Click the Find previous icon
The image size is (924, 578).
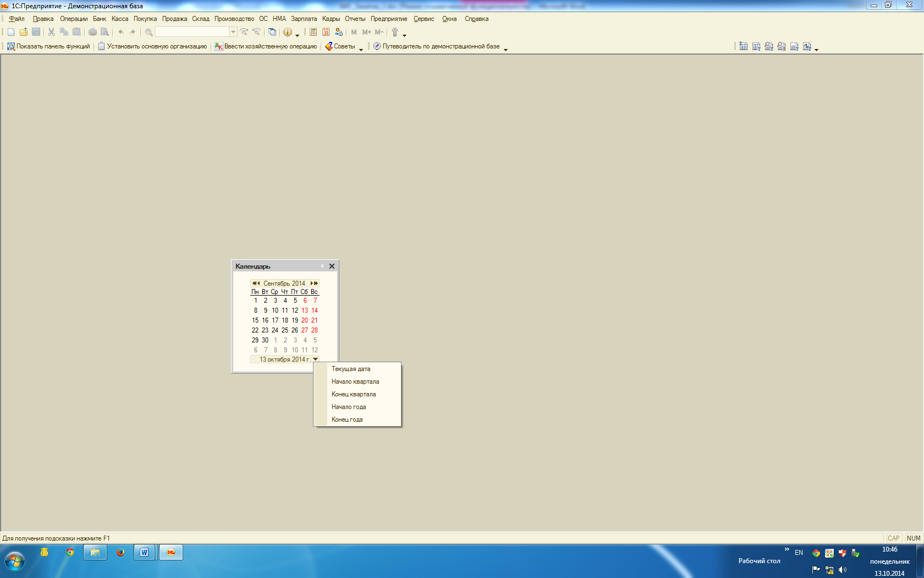click(x=256, y=32)
